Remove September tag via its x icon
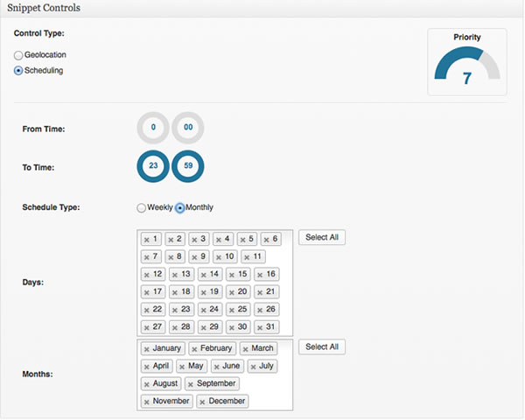Viewport: 525px width, 420px height. 191,384
